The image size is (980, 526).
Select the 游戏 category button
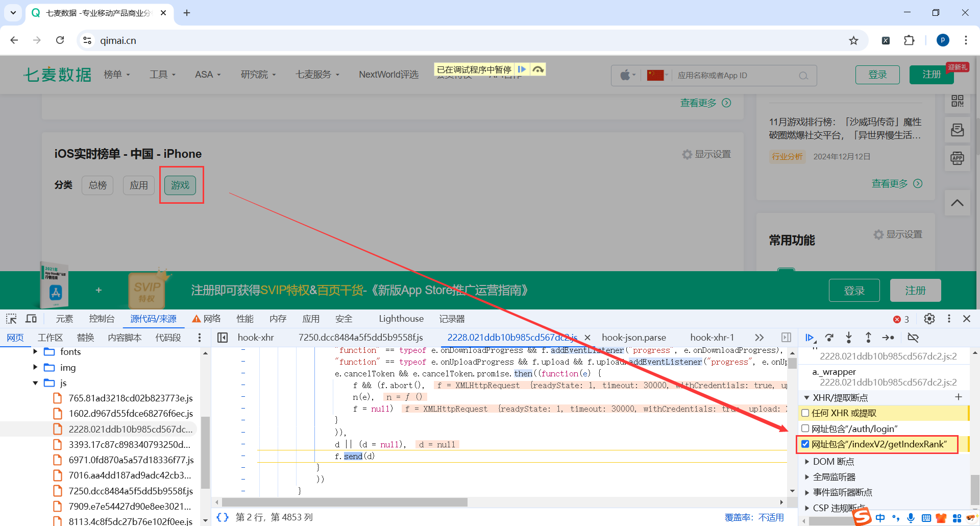(x=180, y=185)
